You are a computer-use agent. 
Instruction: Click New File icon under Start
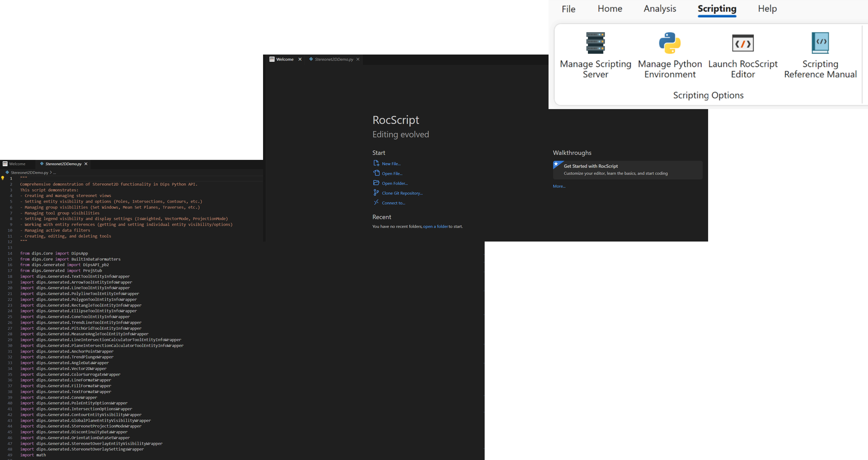(376, 163)
